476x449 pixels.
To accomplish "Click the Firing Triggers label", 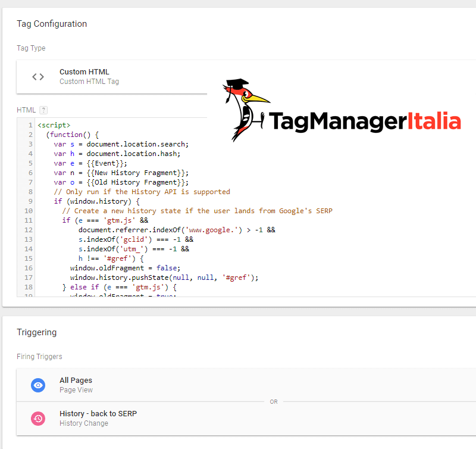I will coord(39,356).
